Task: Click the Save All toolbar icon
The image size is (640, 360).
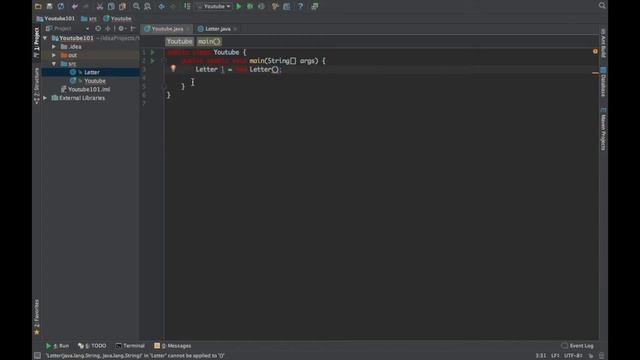Action: click(x=49, y=6)
